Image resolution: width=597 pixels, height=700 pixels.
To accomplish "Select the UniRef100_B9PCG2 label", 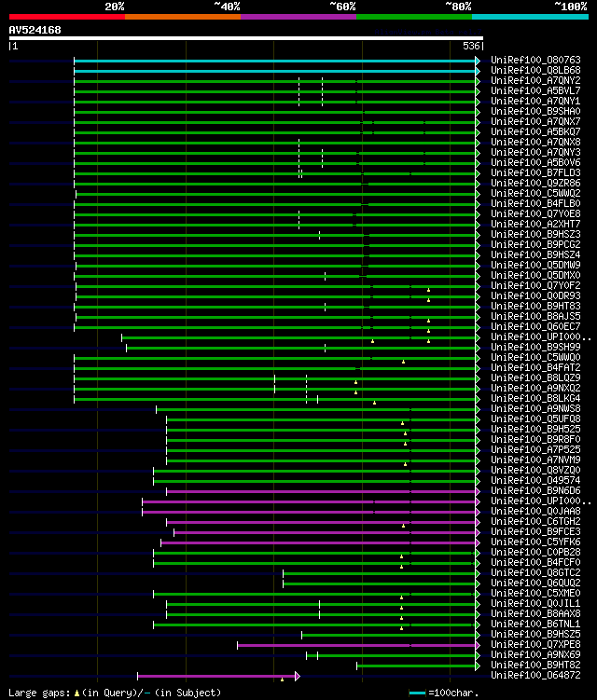I will click(535, 244).
